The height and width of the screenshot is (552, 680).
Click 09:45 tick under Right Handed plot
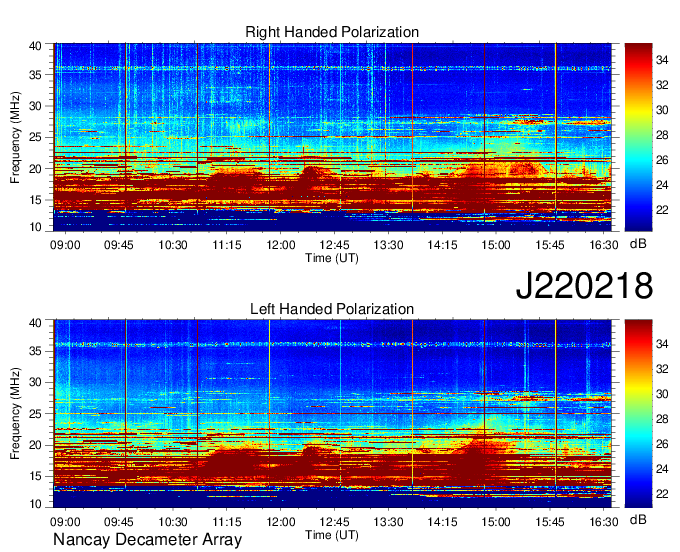(119, 245)
